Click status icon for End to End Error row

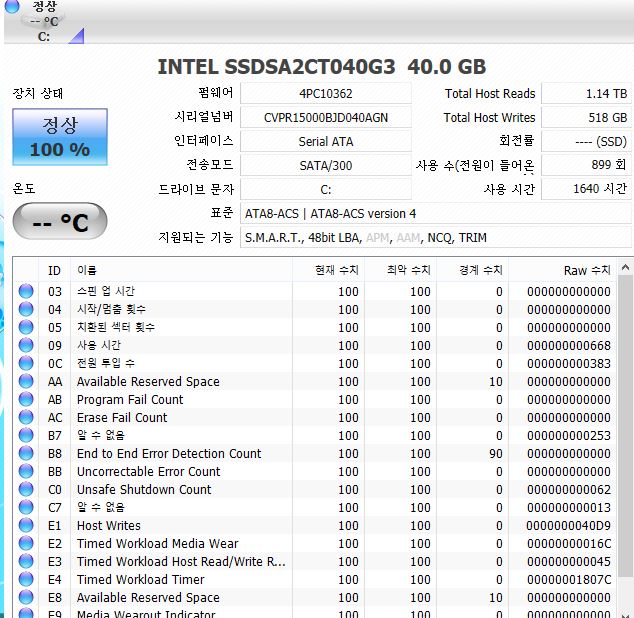[x=26, y=453]
